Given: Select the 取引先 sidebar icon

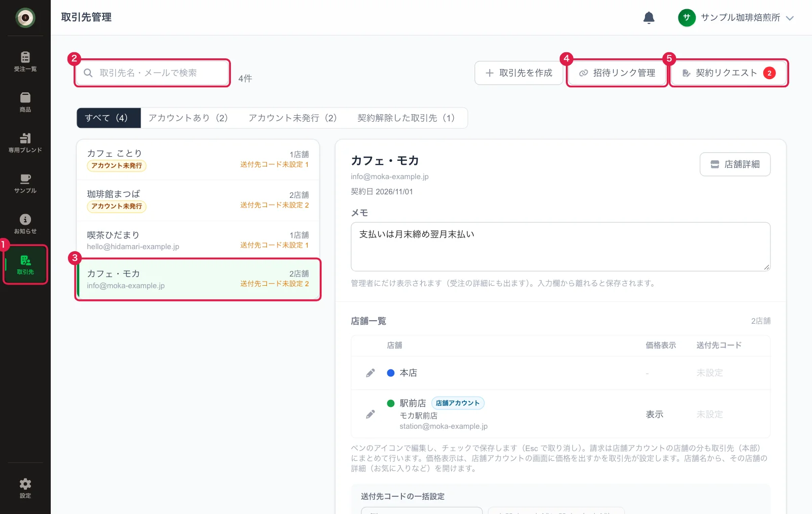Looking at the screenshot, I should click(25, 264).
